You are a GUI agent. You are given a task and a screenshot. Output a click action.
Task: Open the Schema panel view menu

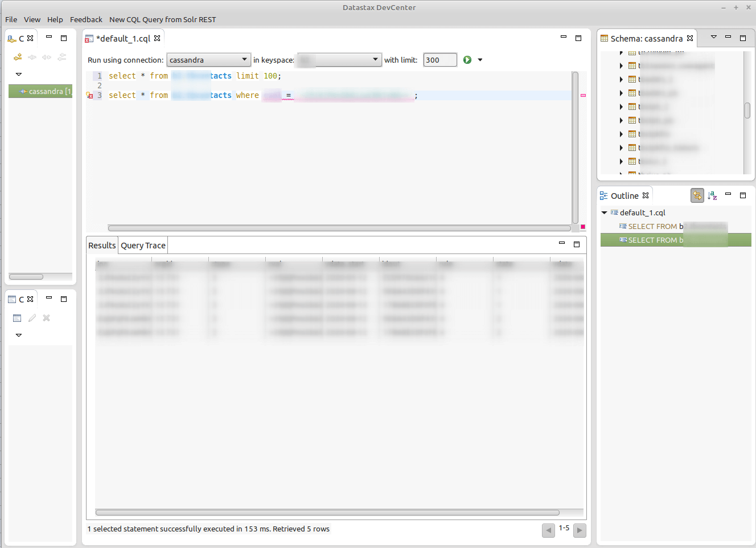point(713,37)
